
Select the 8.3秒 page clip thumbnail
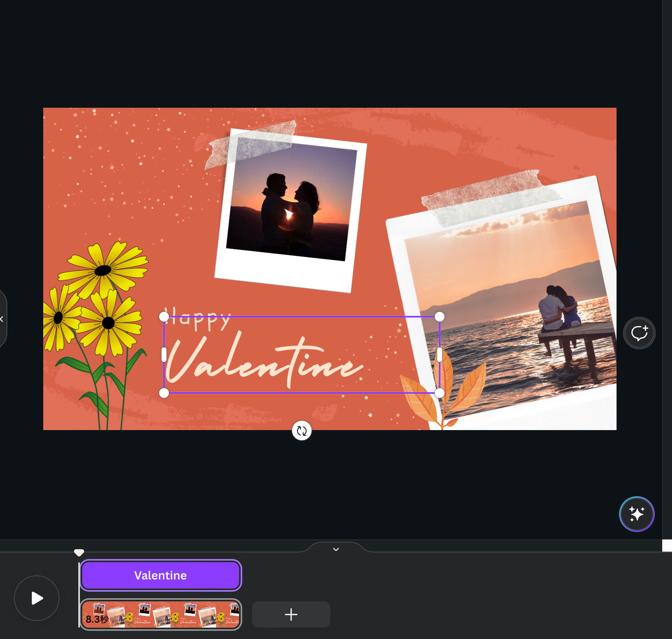point(161,615)
